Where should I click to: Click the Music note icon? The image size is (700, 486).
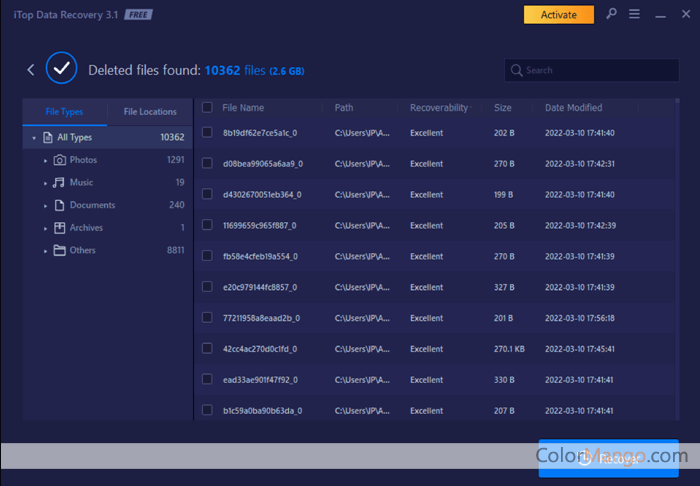pos(60,182)
